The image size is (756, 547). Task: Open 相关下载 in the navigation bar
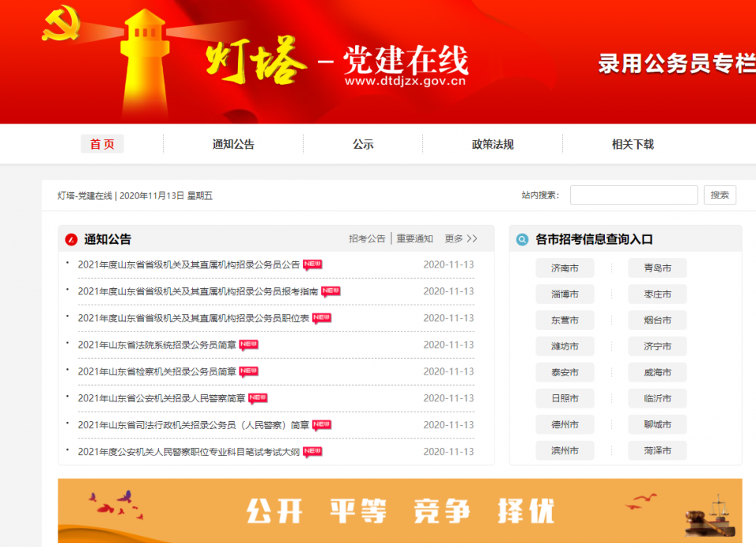tap(633, 144)
